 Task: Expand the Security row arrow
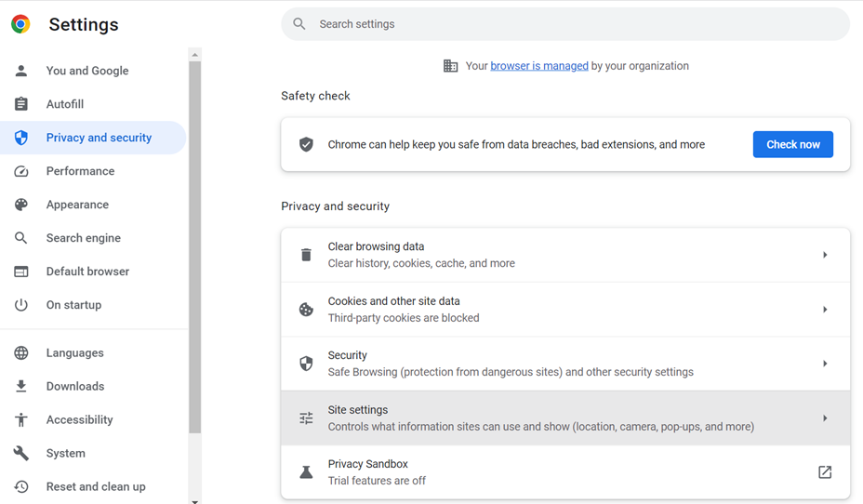tap(824, 364)
